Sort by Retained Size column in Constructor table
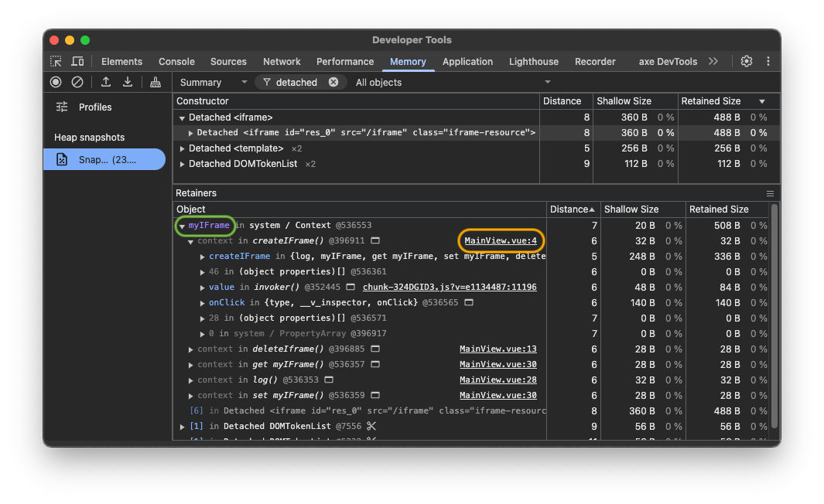824x504 pixels. tap(728, 101)
